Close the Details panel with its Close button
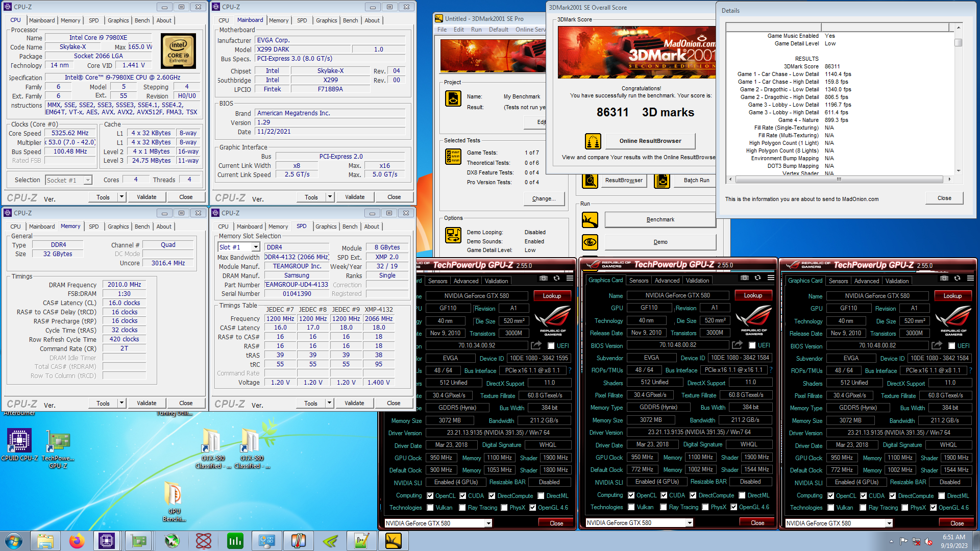 click(944, 198)
